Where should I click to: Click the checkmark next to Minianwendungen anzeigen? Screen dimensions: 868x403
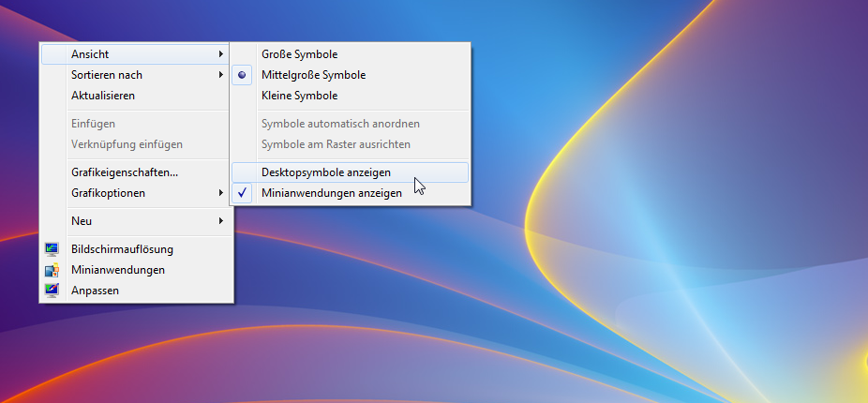tap(242, 193)
